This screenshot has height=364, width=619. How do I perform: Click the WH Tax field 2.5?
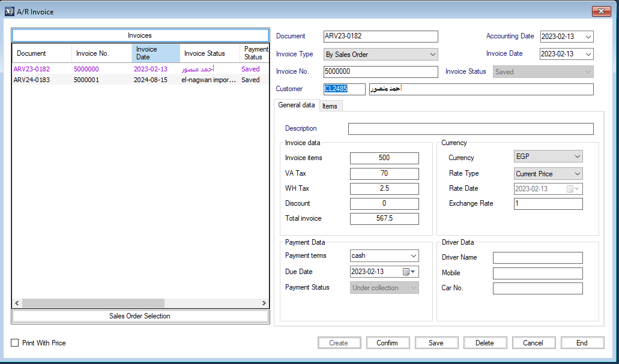pyautogui.click(x=384, y=188)
